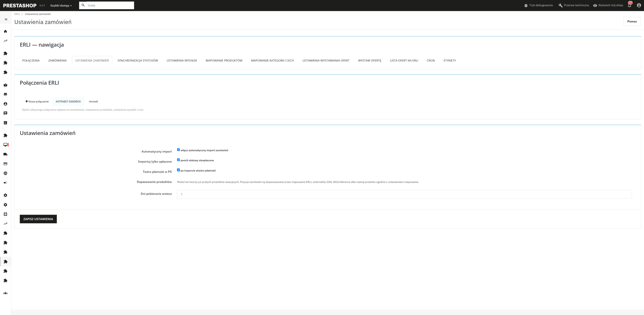The width and height of the screenshot is (644, 315).
Task: Open the USTAWIENIA WYSYŁEK tab
Action: tap(182, 61)
